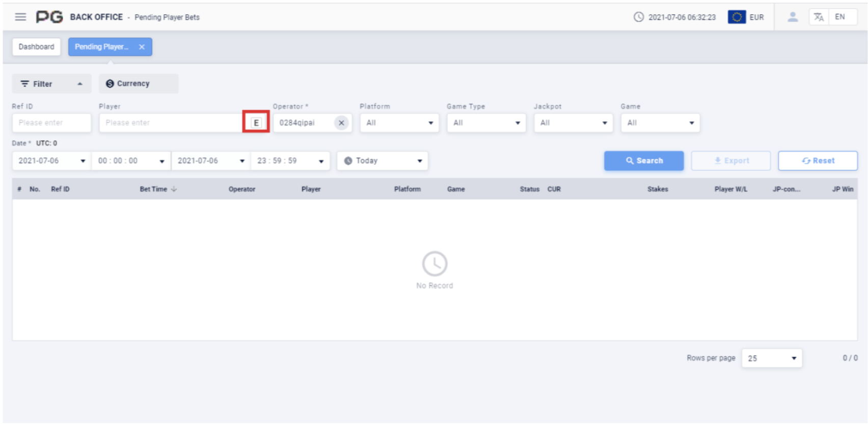This screenshot has height=429, width=868.
Task: Close the Pending Player tab
Action: (x=142, y=47)
